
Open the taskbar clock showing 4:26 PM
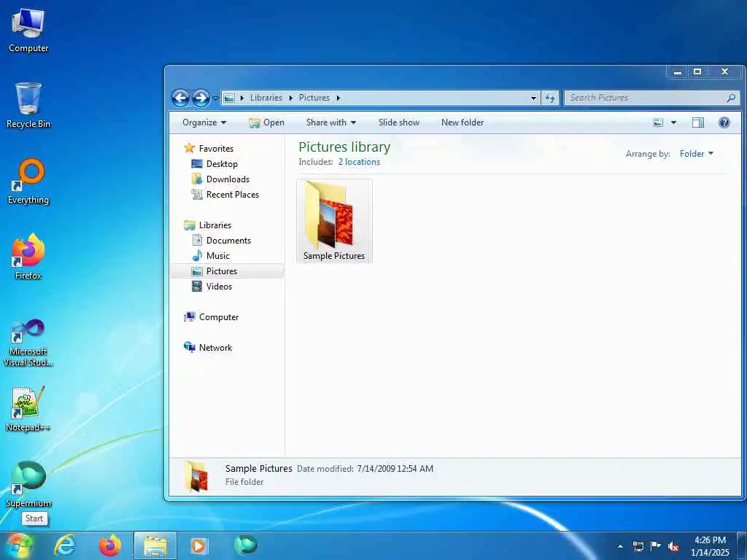tap(710, 545)
